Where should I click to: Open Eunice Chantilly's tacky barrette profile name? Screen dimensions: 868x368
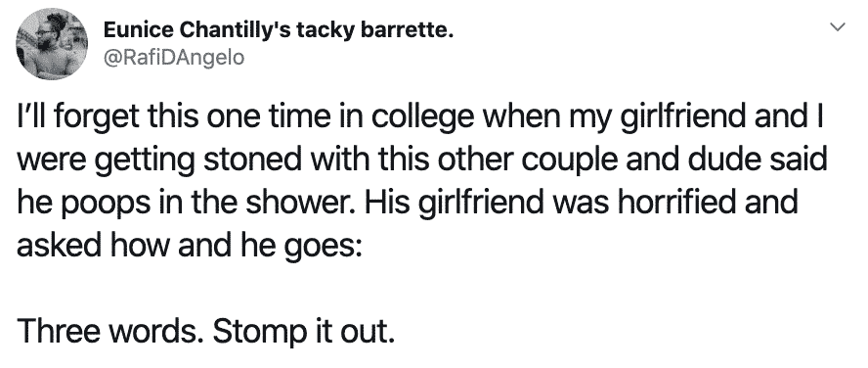pos(279,30)
